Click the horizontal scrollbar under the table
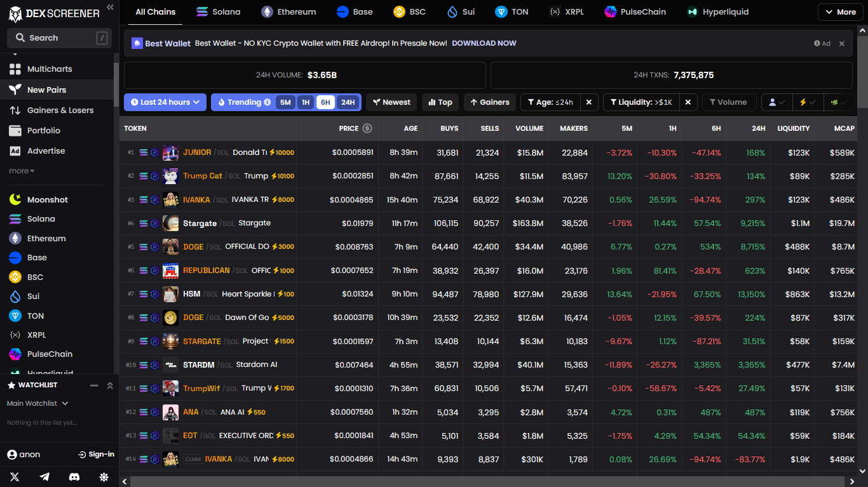The height and width of the screenshot is (487, 868). click(x=488, y=481)
